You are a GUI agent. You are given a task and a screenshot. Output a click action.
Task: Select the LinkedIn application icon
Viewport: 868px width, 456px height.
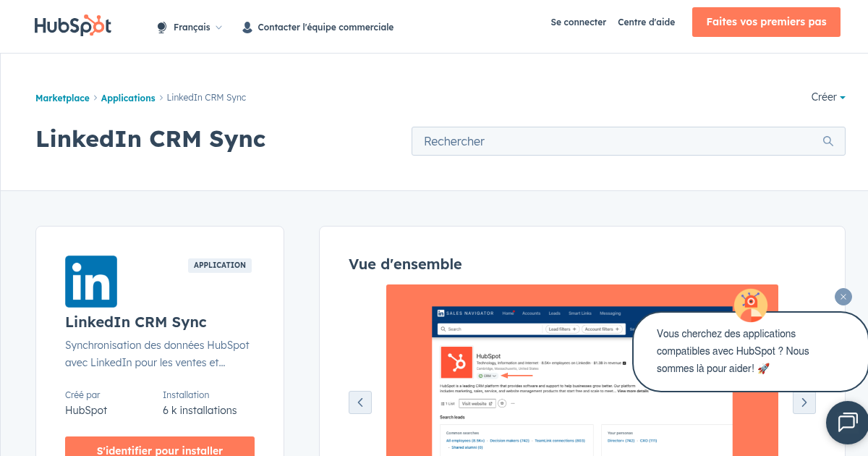(x=90, y=281)
